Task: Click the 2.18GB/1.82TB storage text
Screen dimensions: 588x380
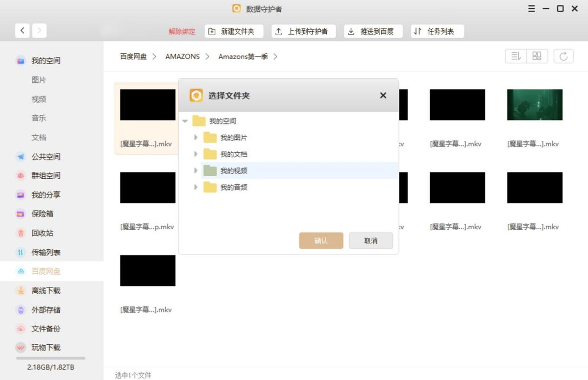Action: (50, 367)
